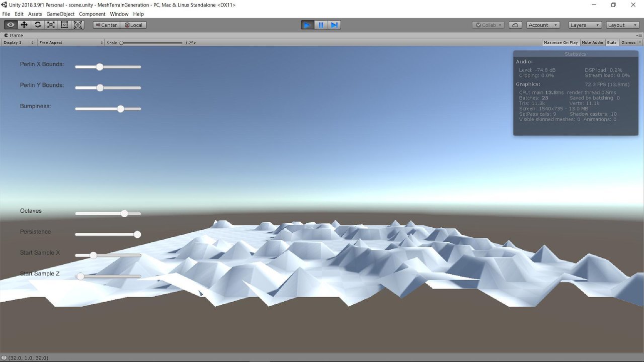Open the Account menu
This screenshot has width=644, height=362.
[543, 25]
